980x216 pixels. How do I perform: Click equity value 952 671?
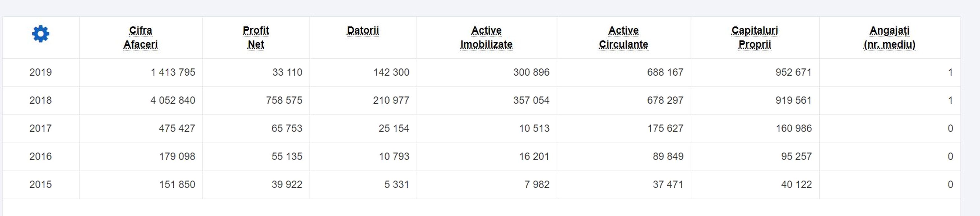click(x=793, y=73)
